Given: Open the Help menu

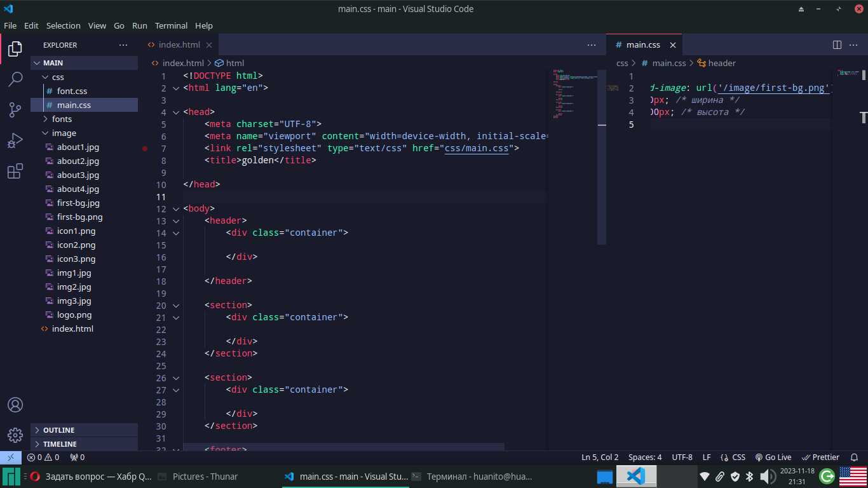Looking at the screenshot, I should click(204, 25).
